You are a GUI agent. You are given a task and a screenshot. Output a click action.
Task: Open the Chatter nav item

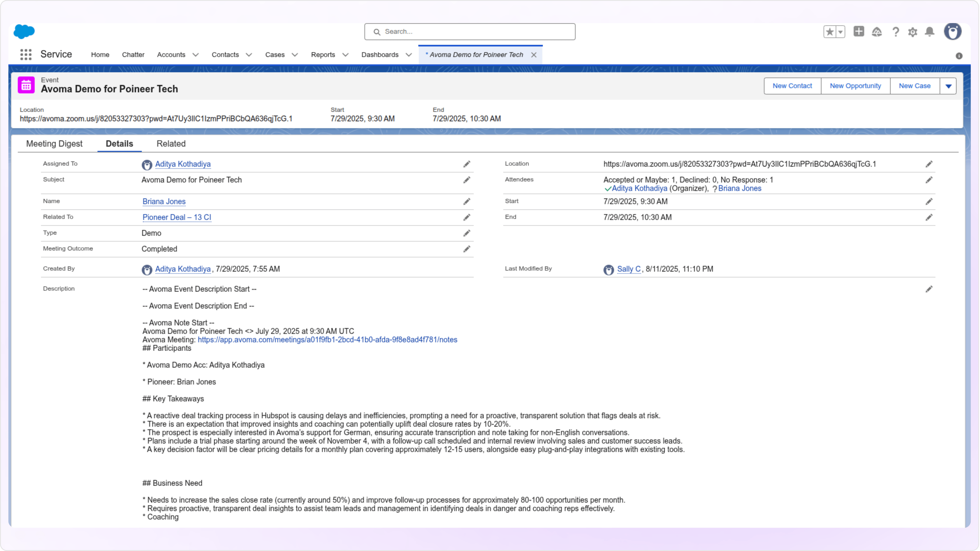pos(133,55)
